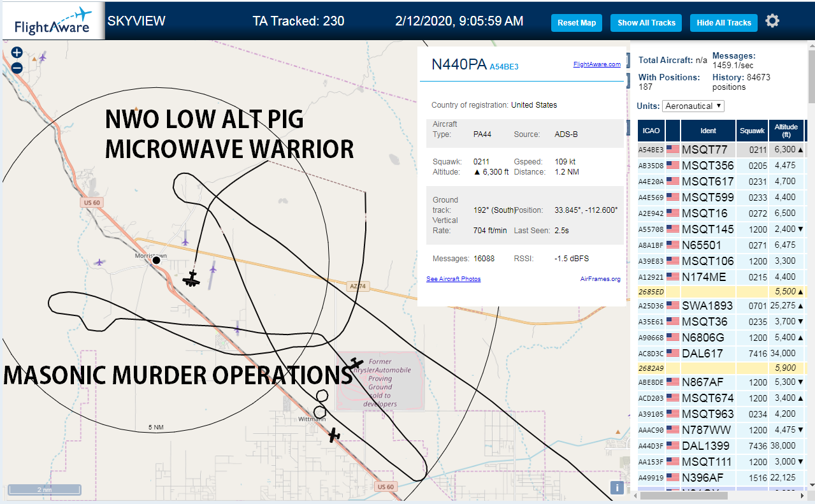
Task: Open the FlightAware.com link
Action: tap(596, 64)
